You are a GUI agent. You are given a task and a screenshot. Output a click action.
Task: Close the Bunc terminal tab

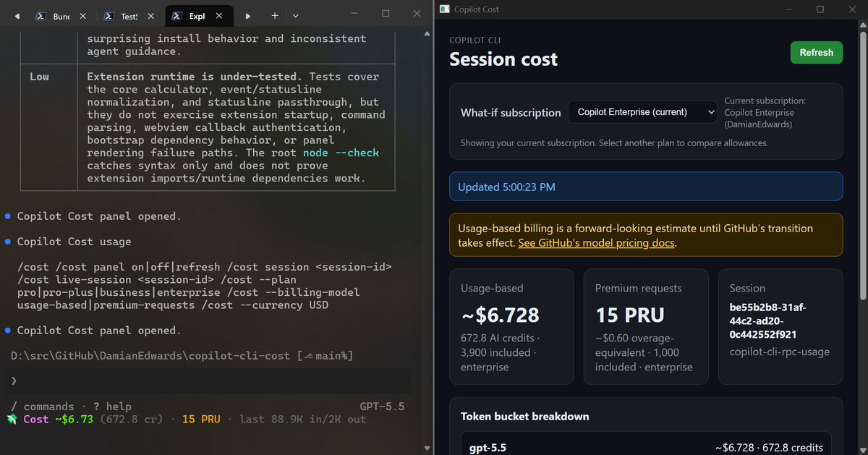coord(84,15)
